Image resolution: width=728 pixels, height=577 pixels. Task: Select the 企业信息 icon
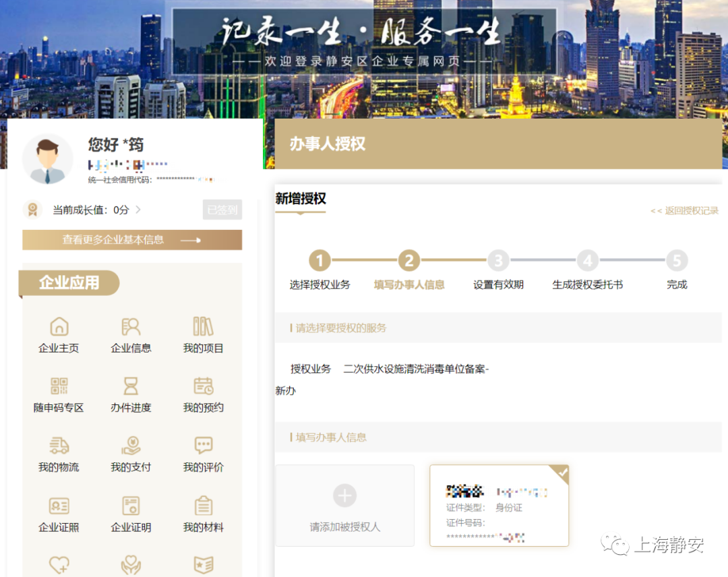(130, 334)
